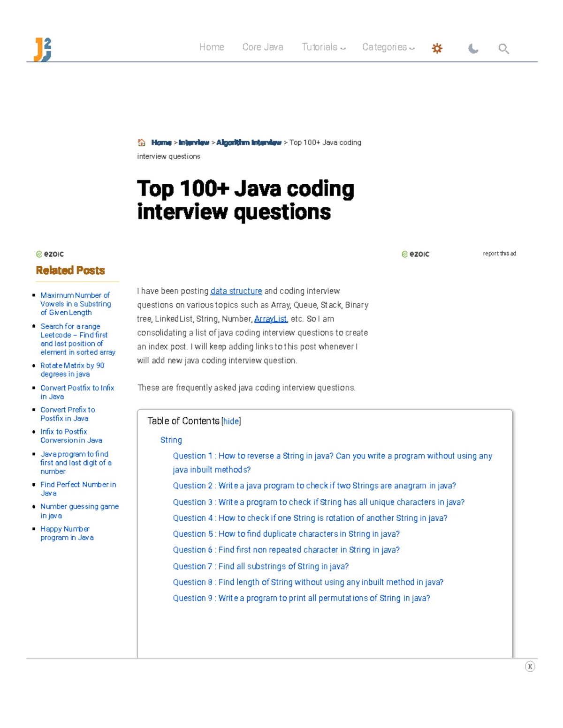Viewport: 563px width, 728px height.
Task: Open Search for a range Leetcode post
Action: pos(78,339)
